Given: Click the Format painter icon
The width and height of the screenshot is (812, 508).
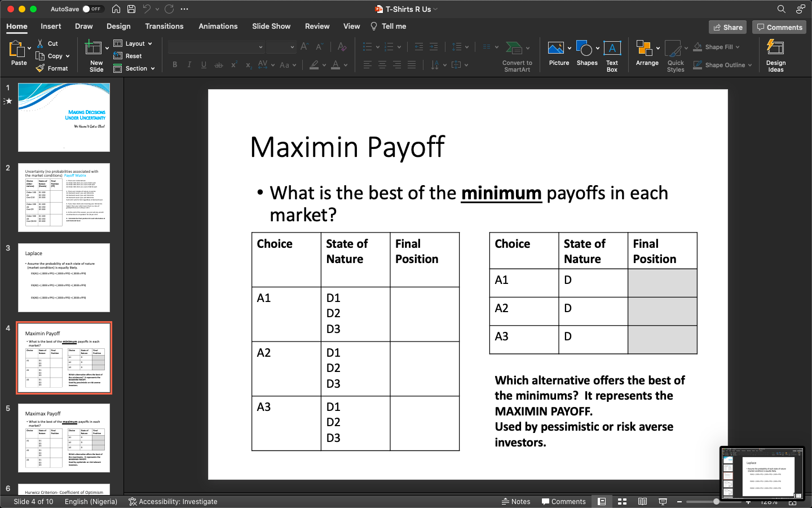Looking at the screenshot, I should point(40,68).
